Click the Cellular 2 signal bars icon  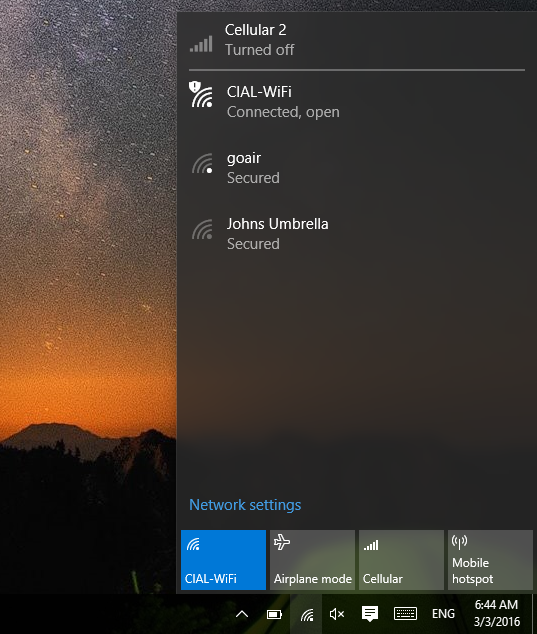(x=201, y=44)
